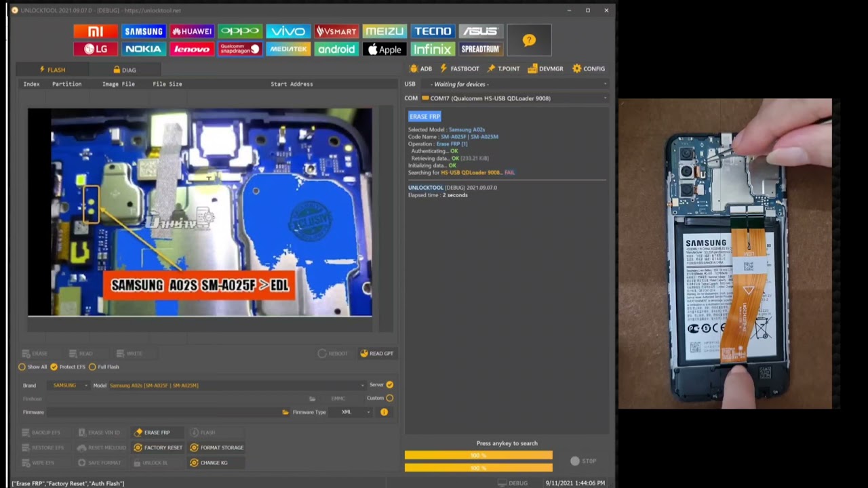Click the Start Address column header
The image size is (868, 488).
coord(292,84)
